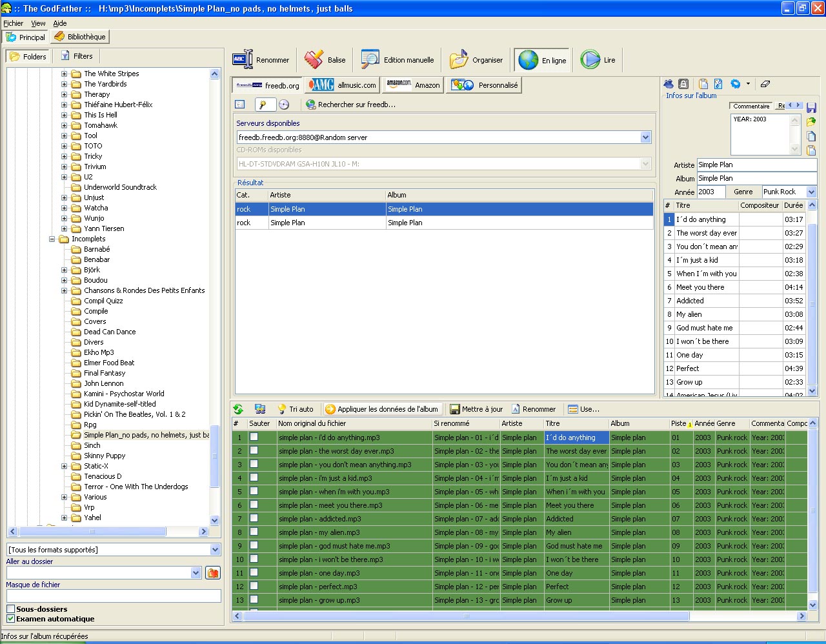Open the Fichier menu
The width and height of the screenshot is (826, 644).
pos(13,23)
